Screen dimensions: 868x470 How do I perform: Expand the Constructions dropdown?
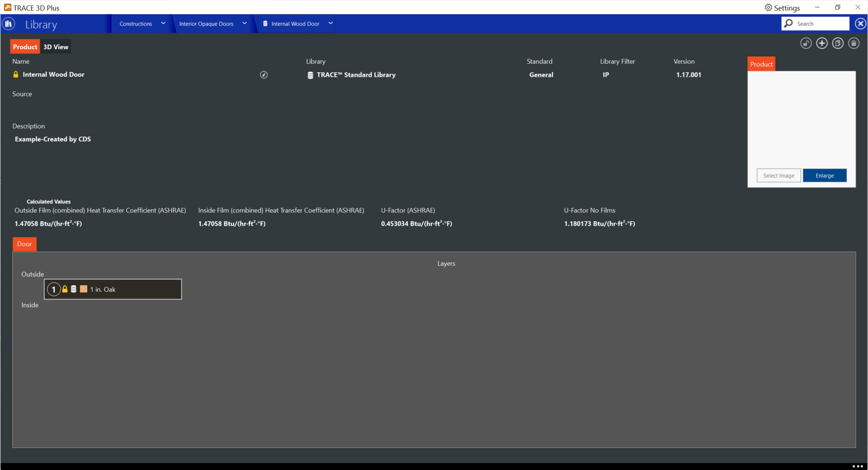coord(163,23)
